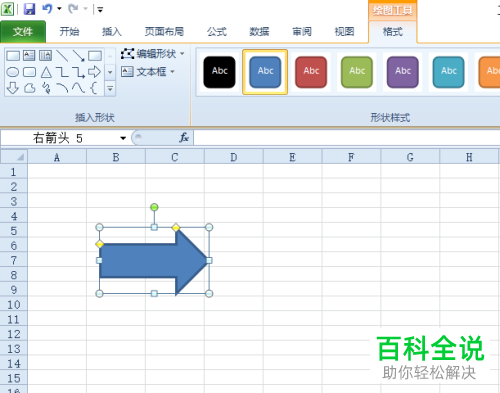Click the yellow adjustment handle on arrow top
Viewport: 500px width, 393px height.
tap(176, 228)
